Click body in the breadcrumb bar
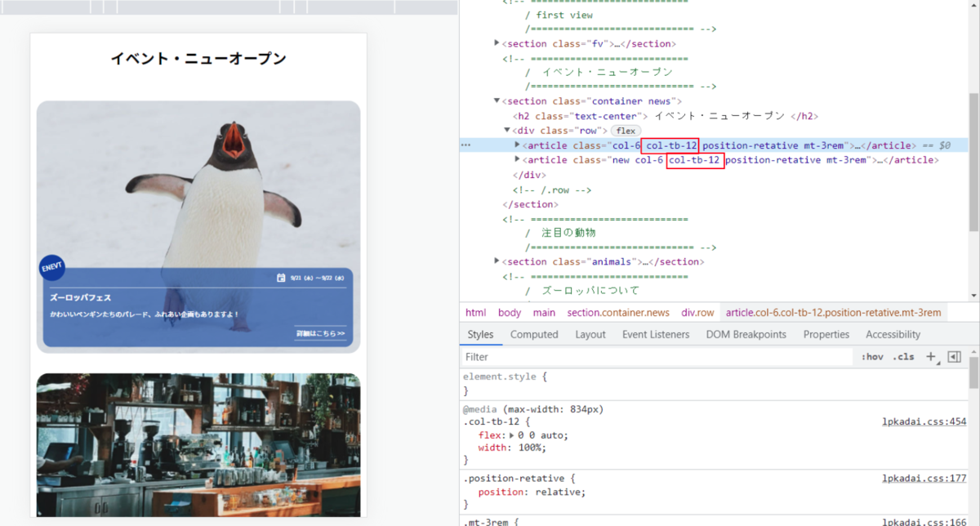Viewport: 980px width, 526px height. pyautogui.click(x=510, y=313)
